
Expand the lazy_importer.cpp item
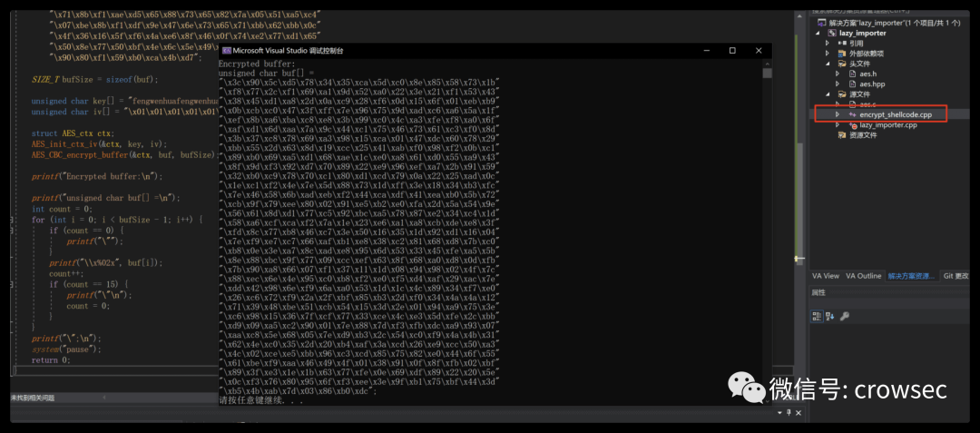coord(838,125)
